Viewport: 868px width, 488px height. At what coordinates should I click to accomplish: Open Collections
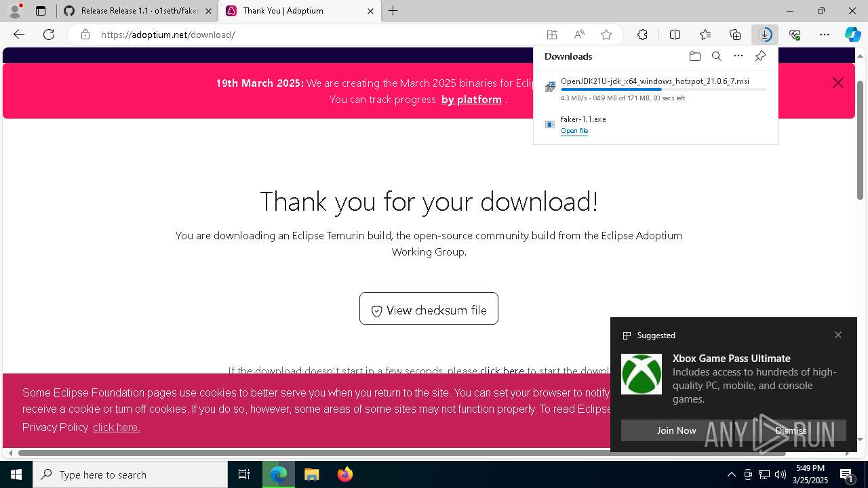tap(735, 35)
